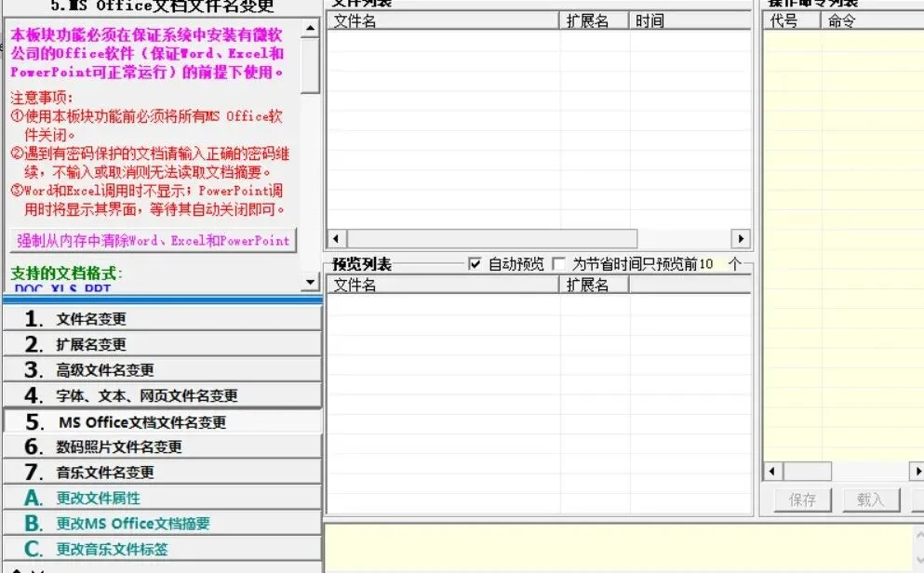Click the 保存 button under command list

(x=803, y=500)
